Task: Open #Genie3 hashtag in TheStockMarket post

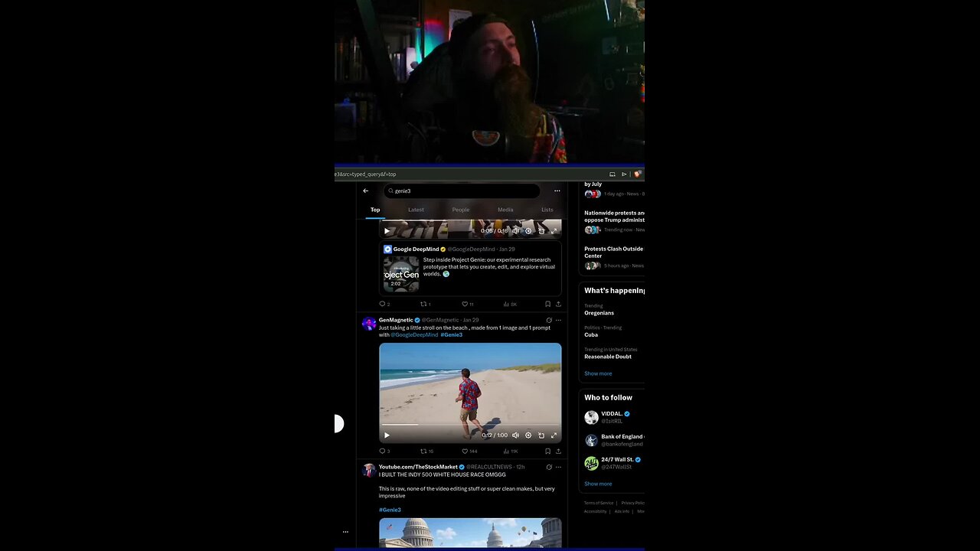Action: [x=390, y=510]
